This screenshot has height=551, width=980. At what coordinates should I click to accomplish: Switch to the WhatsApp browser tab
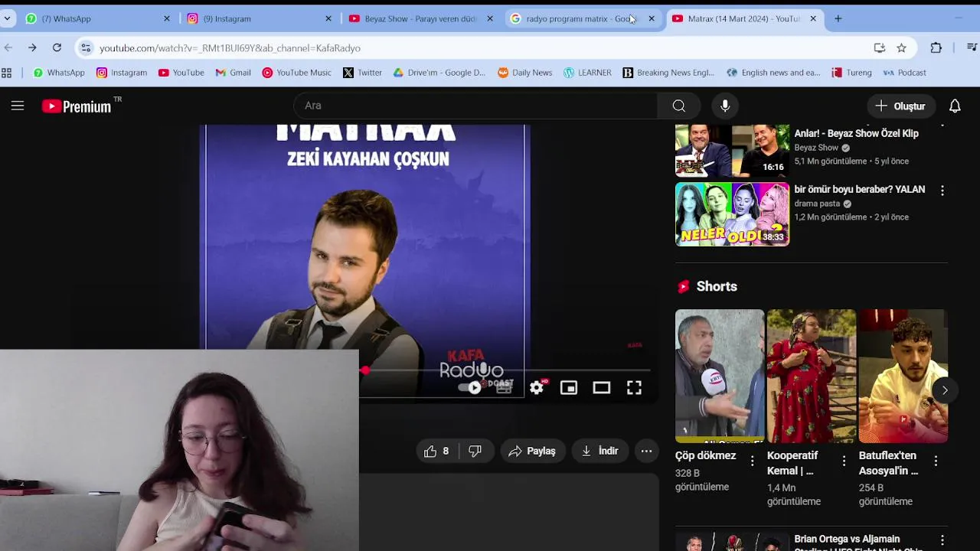click(x=96, y=18)
